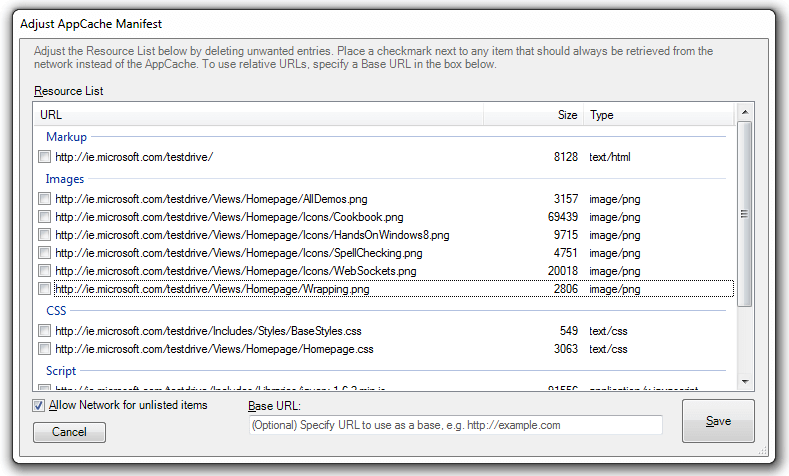The height and width of the screenshot is (476, 789).
Task: Select the Homepage.css URL row
Action: 214,349
